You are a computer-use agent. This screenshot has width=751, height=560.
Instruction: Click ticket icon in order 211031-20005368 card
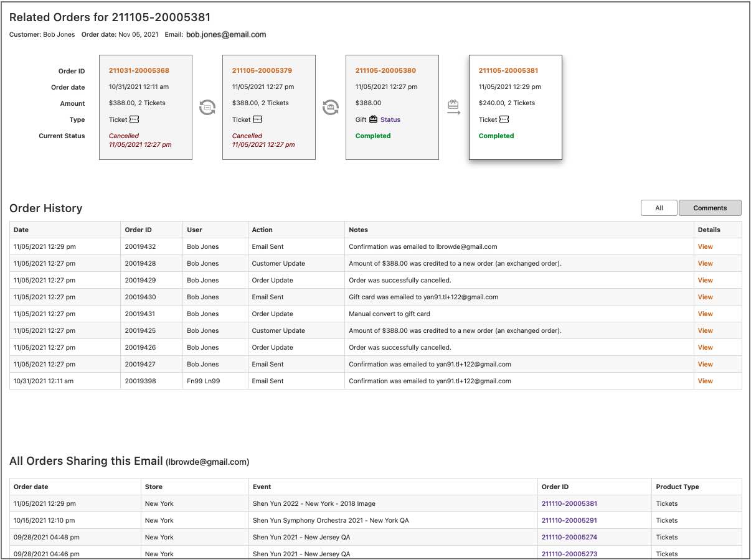tap(134, 119)
